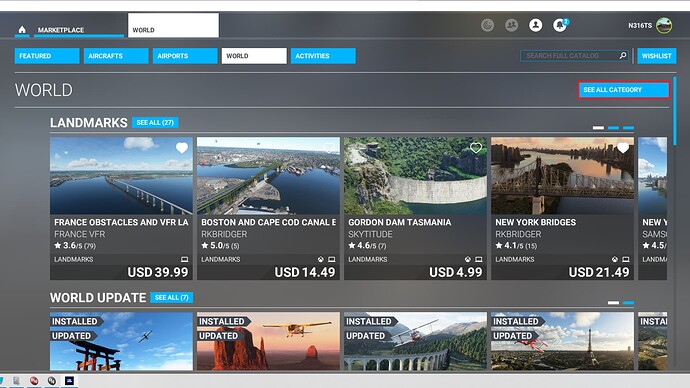Click the star icon beside the 3.6 rating
Image resolution: width=690 pixels, height=388 pixels.
point(58,245)
